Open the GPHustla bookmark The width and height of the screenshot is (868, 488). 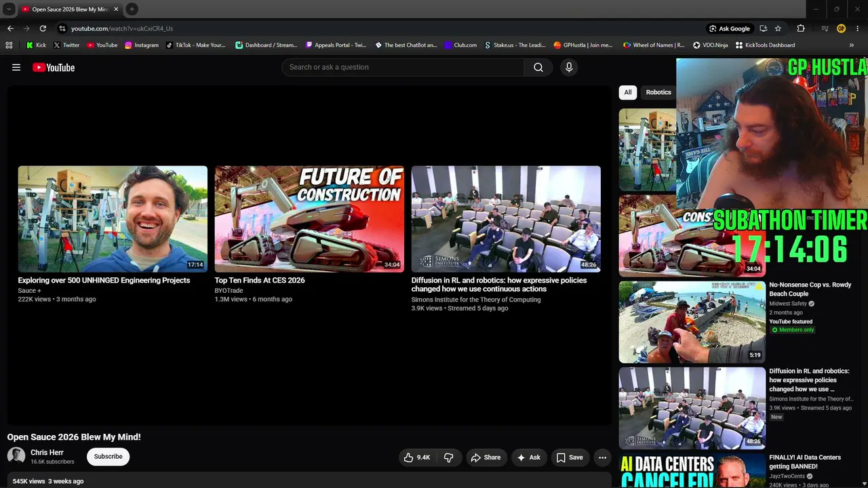click(x=583, y=45)
